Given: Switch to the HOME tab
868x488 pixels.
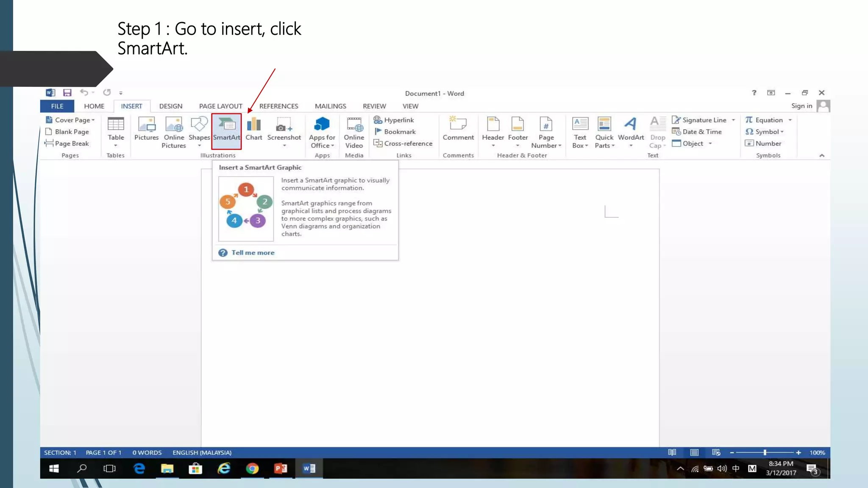Looking at the screenshot, I should pos(94,106).
